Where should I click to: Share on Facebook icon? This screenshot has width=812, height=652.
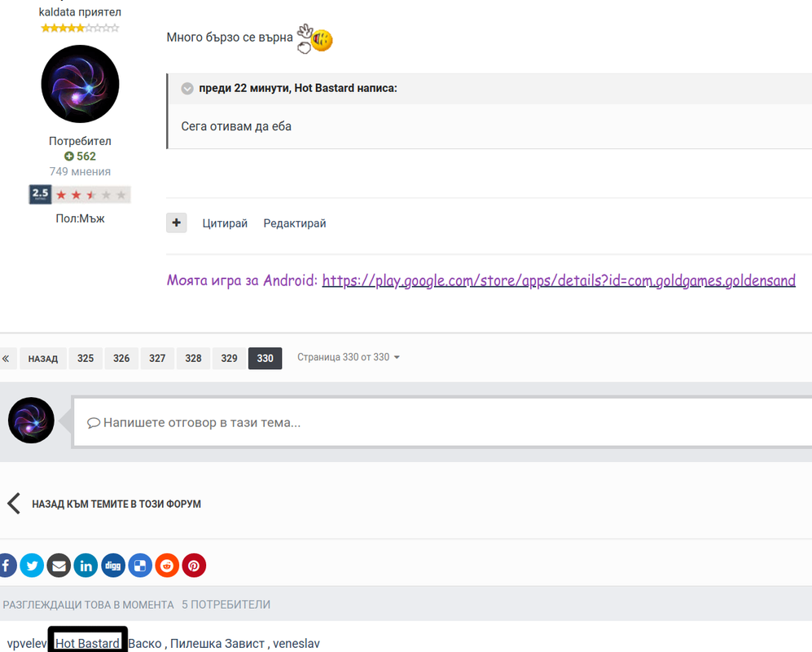click(5, 566)
